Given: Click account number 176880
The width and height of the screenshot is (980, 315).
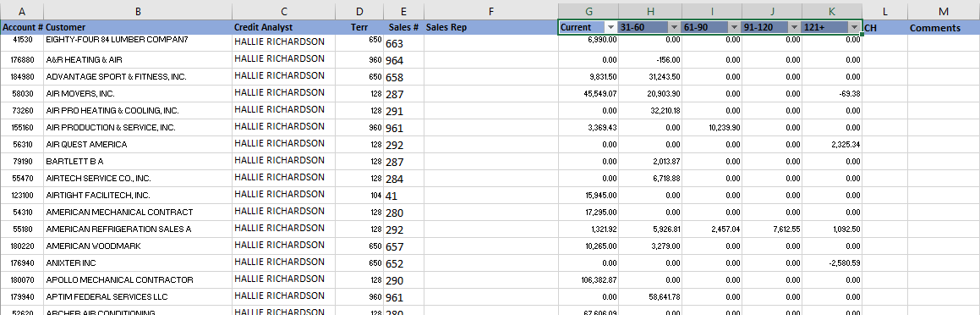Looking at the screenshot, I should click(22, 60).
